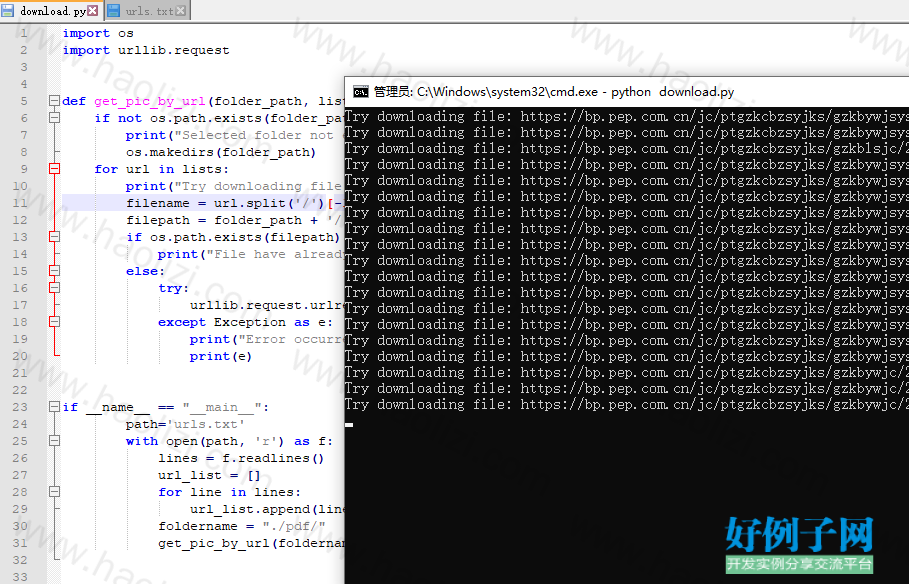Click 'print(e)' on line 20

point(220,356)
